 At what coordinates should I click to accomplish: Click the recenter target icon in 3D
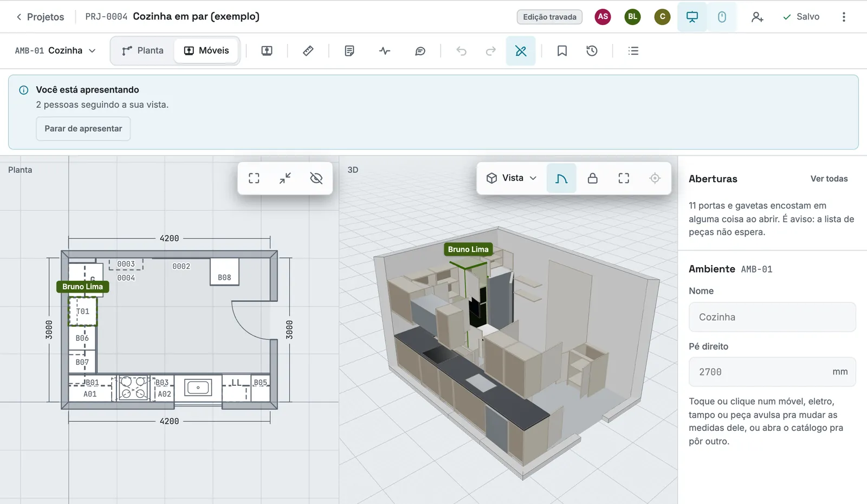click(655, 178)
